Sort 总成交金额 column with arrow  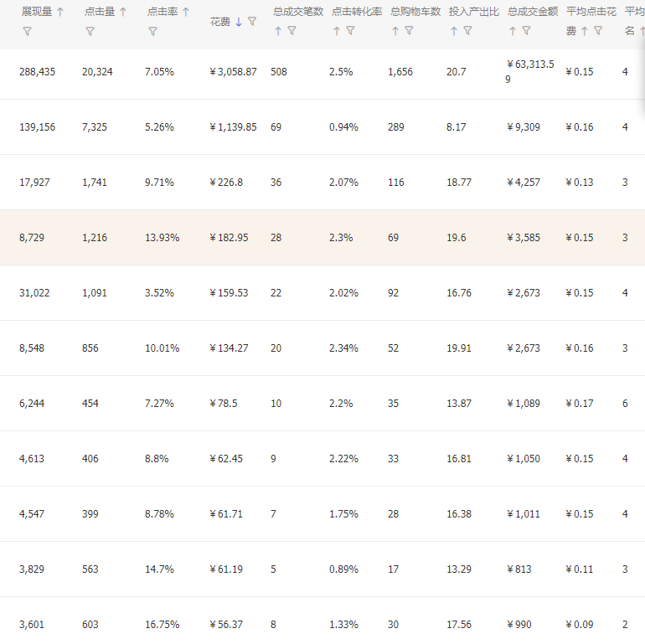click(513, 31)
